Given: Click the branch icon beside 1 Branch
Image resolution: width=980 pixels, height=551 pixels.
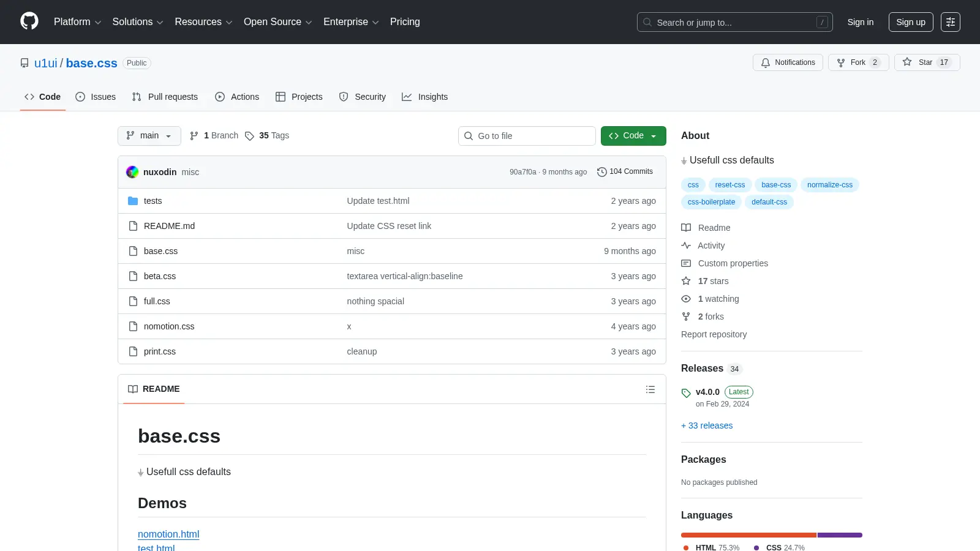Looking at the screenshot, I should tap(194, 136).
